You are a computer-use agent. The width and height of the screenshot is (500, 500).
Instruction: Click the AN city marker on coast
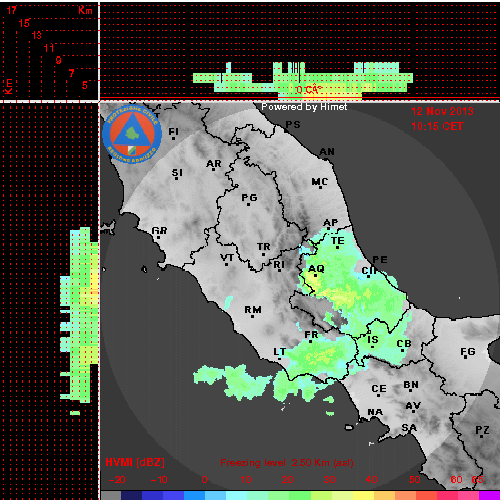(326, 159)
